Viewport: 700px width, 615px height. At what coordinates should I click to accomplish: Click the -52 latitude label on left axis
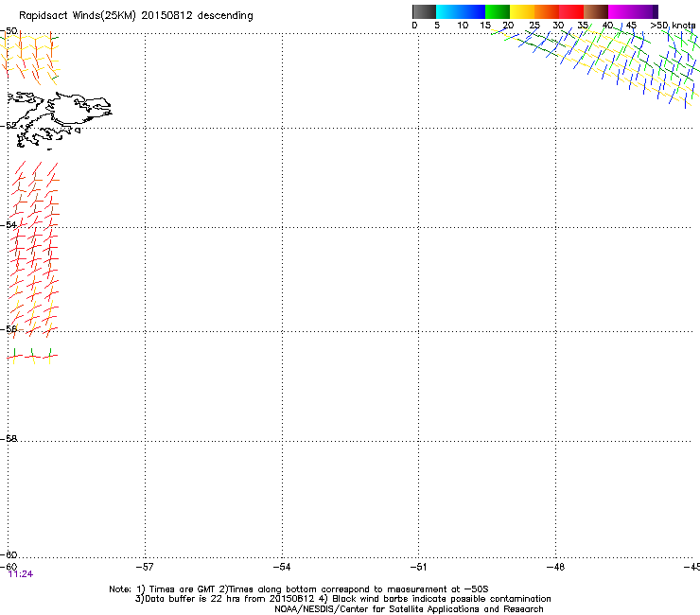9,126
